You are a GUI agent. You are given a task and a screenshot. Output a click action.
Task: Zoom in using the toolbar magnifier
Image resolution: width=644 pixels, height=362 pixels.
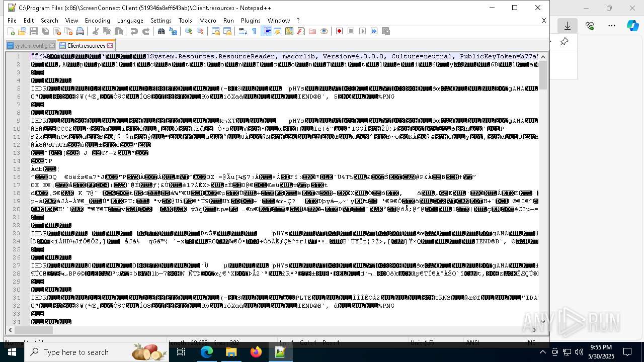pos(189,31)
